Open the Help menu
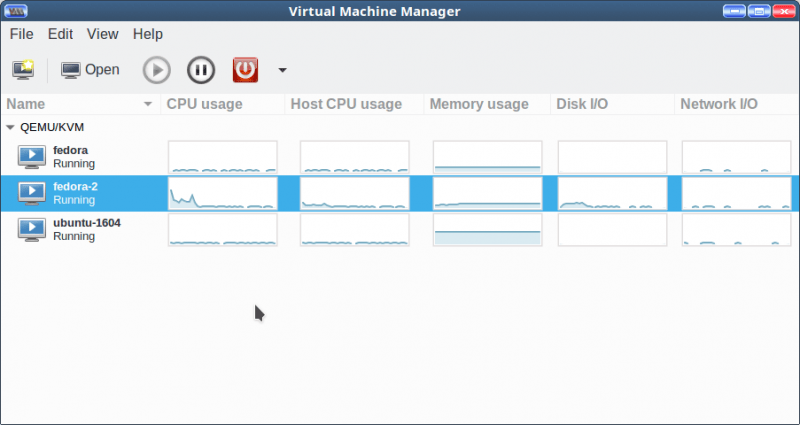The image size is (800, 425). (x=147, y=33)
